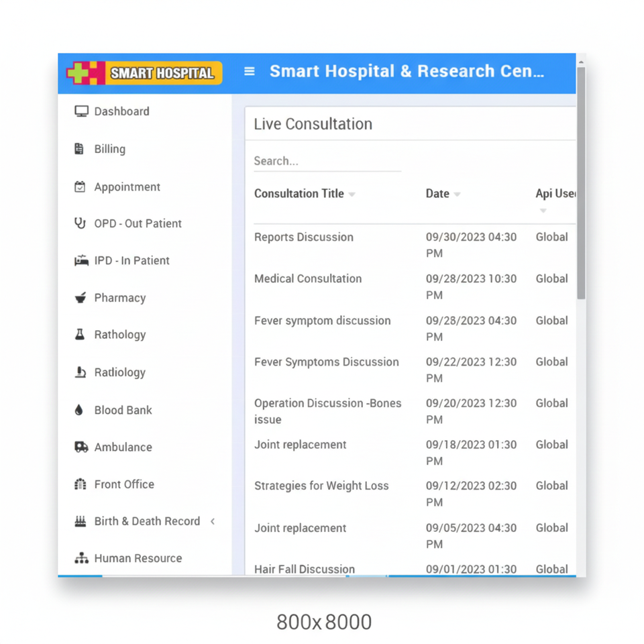Select Fever Symptoms Discussion row
Screen dimensions: 644x644
pos(327,362)
